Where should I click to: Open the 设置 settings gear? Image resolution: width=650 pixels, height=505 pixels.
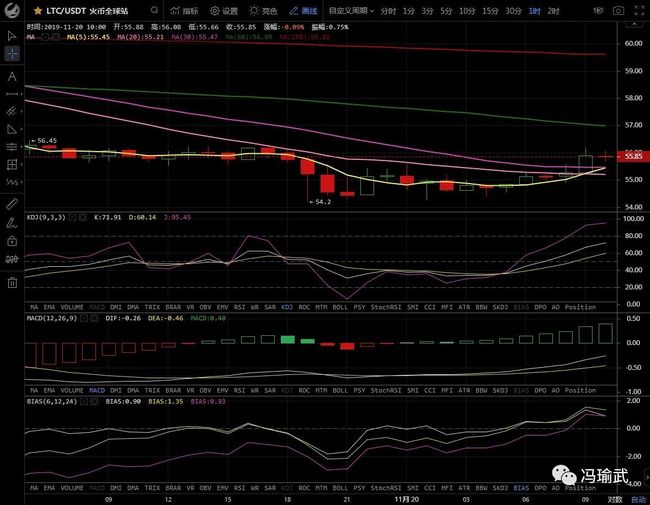[x=224, y=11]
